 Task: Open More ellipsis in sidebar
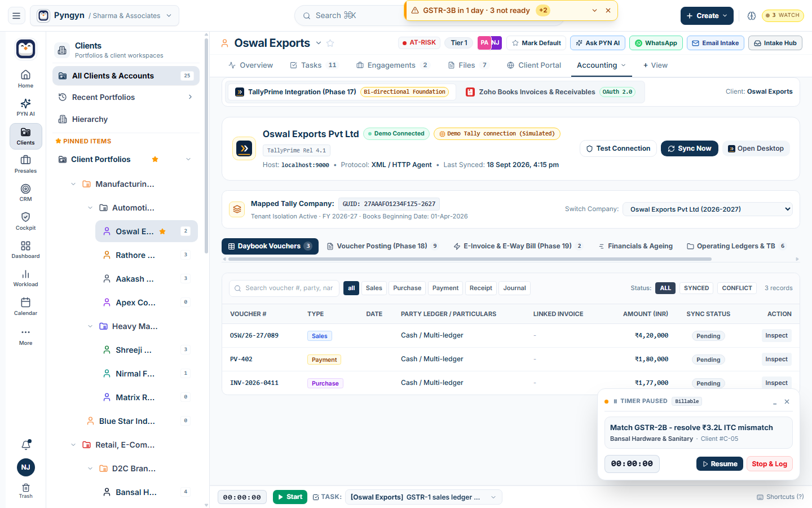point(25,336)
